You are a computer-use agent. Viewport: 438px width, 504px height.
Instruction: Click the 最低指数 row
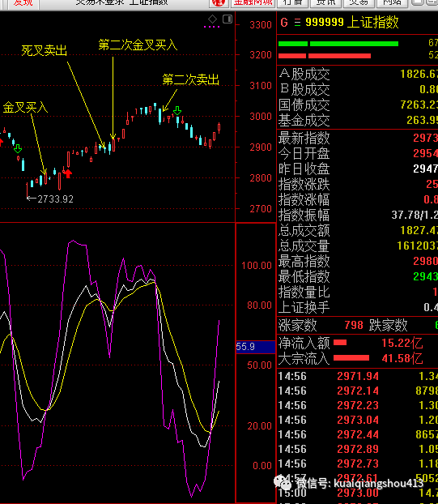[x=357, y=276]
